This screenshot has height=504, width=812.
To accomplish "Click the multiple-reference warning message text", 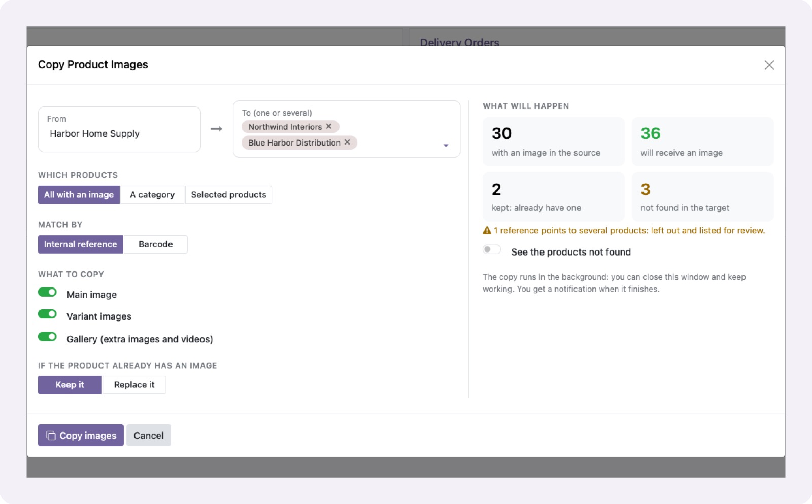I will pos(629,230).
